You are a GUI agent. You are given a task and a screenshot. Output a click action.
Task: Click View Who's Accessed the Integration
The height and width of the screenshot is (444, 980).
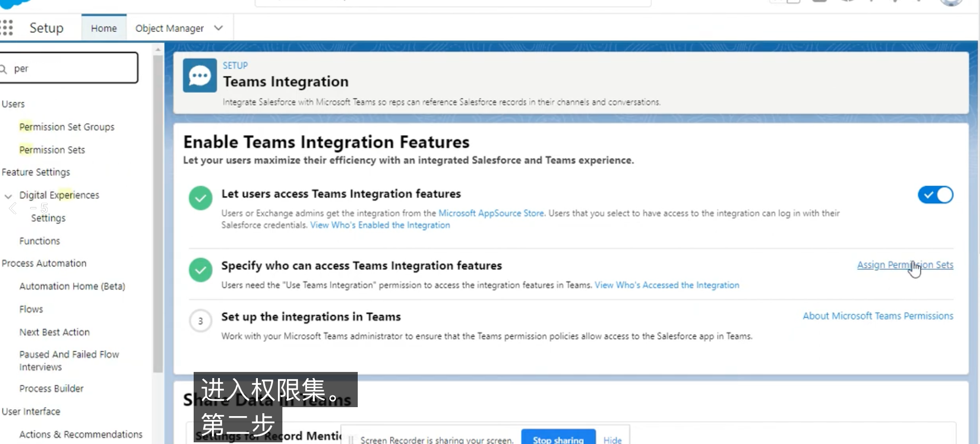(667, 285)
